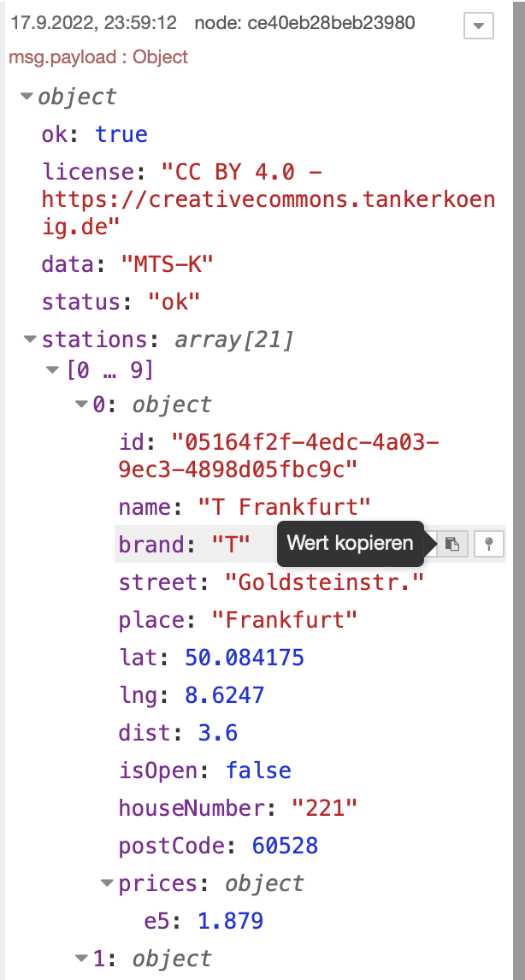Pin the brand property with the pin icon
This screenshot has height=980, width=525.
point(488,544)
